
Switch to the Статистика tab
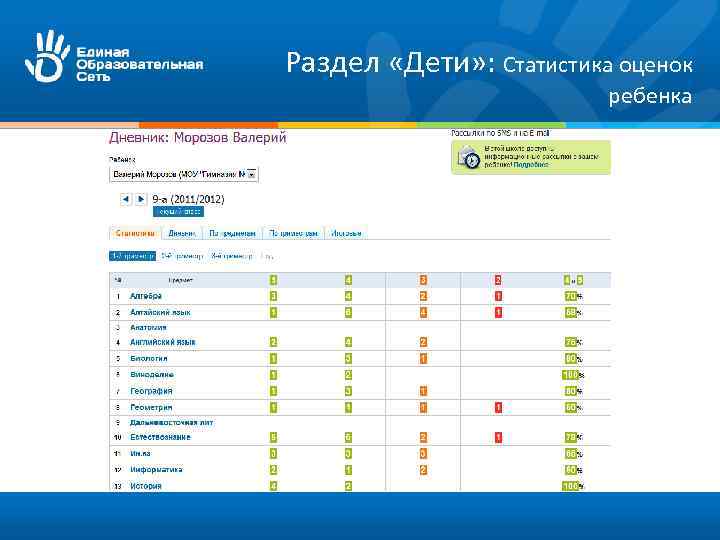click(x=135, y=233)
